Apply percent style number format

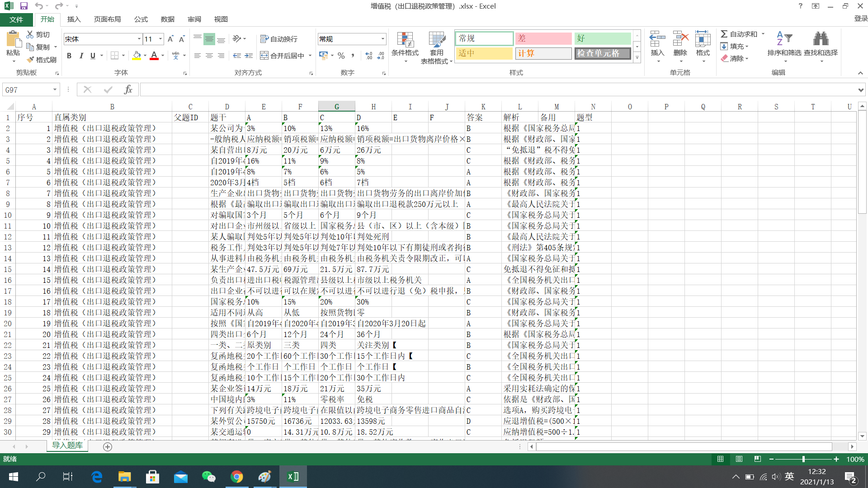341,56
